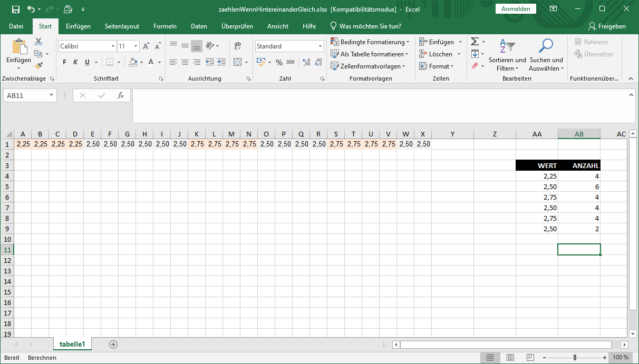Viewport: 639px width, 364px height.
Task: Select the tabelle1 sheet tab
Action: pyautogui.click(x=72, y=344)
